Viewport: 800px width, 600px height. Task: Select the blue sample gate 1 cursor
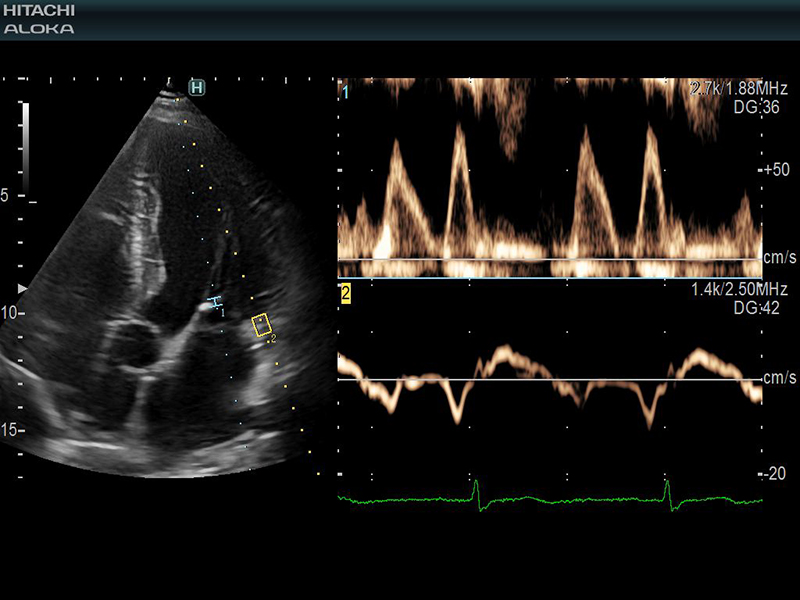tap(214, 302)
